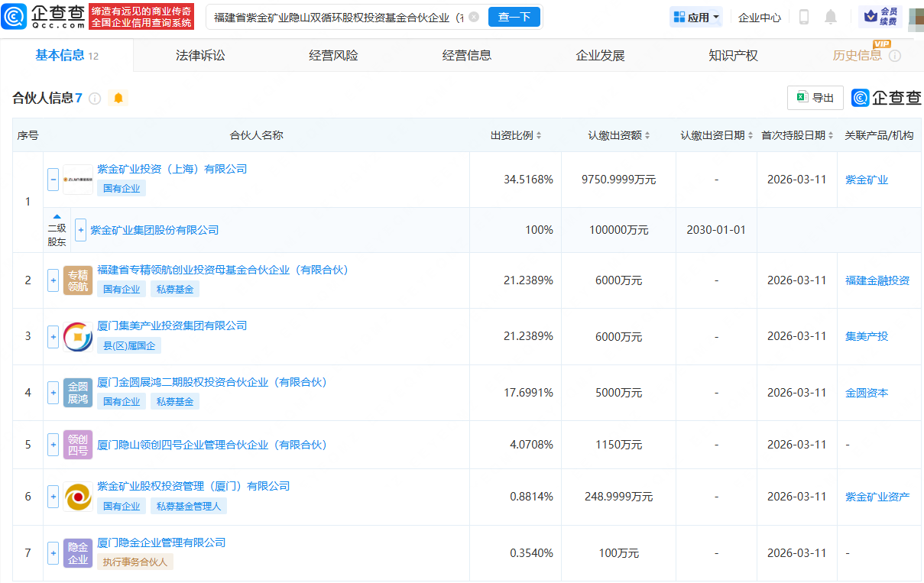Click orange bell alert beside partner info
This screenshot has width=924, height=583.
point(118,98)
